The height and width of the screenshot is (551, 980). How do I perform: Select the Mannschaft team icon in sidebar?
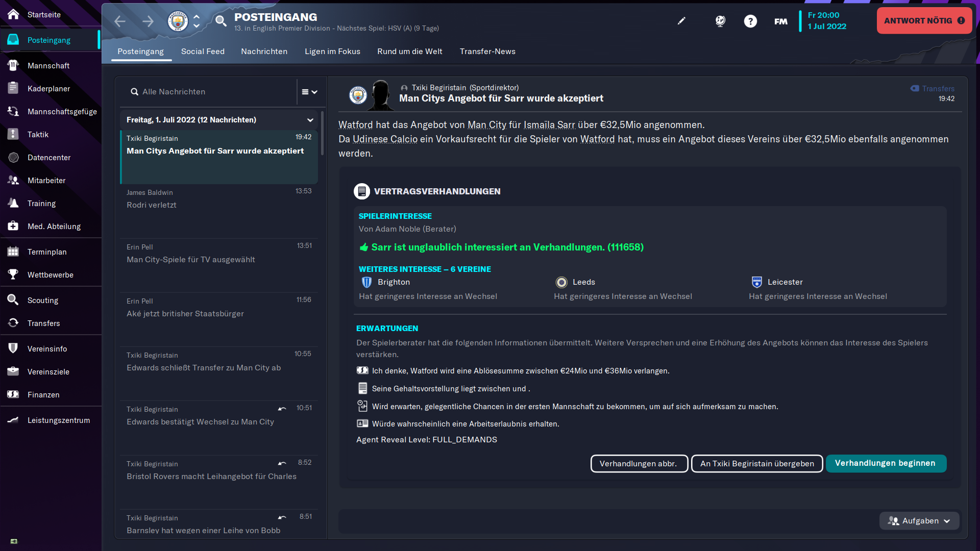[x=12, y=65]
